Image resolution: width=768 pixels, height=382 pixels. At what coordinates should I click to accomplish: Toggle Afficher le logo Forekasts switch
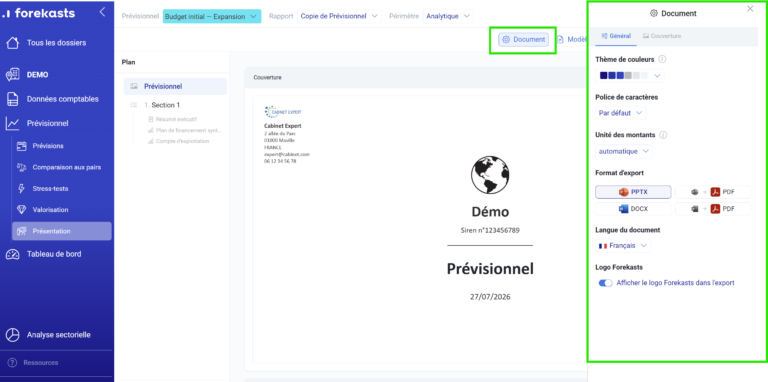(x=605, y=283)
